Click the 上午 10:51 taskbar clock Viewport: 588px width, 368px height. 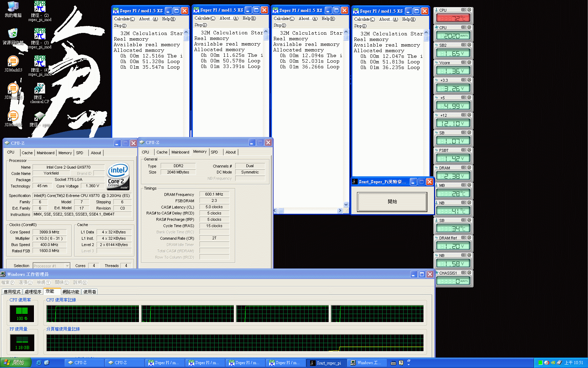click(574, 363)
